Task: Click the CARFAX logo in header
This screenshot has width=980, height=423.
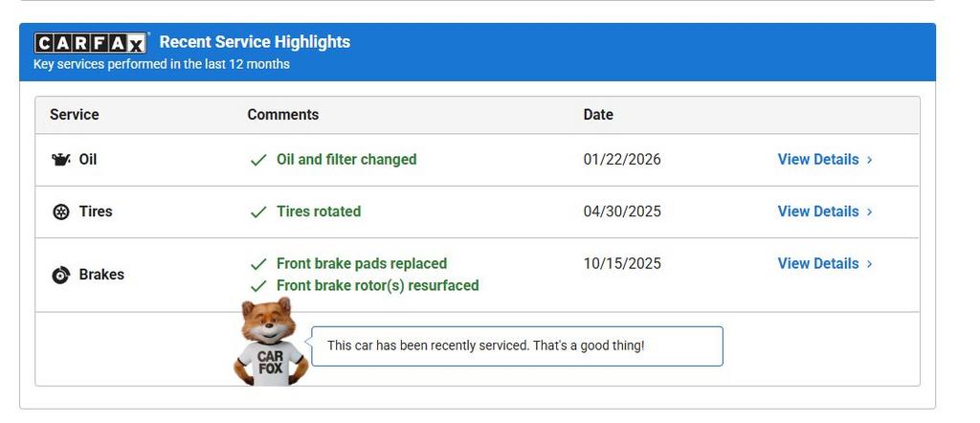Action: coord(91,42)
